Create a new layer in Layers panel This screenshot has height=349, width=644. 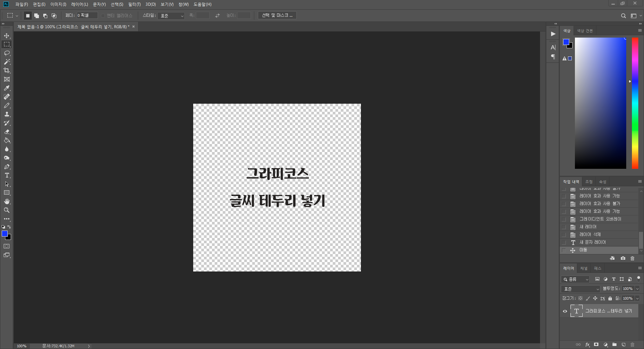click(x=624, y=345)
